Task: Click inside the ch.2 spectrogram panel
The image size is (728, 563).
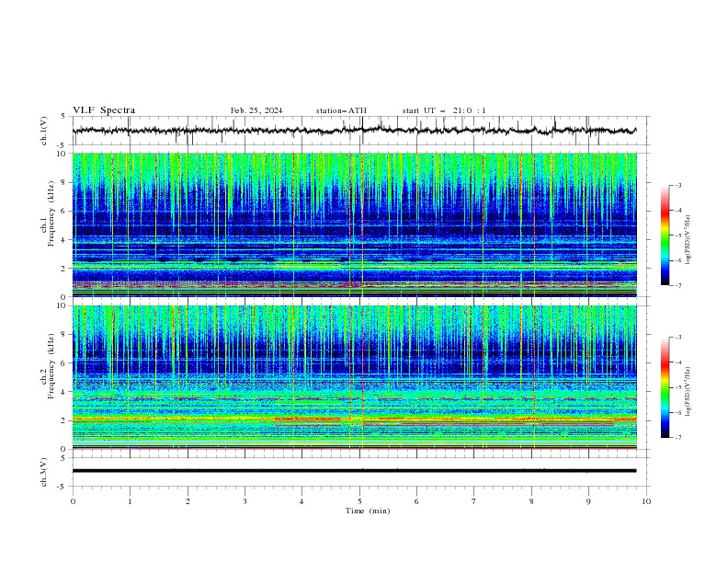Action: click(x=355, y=377)
